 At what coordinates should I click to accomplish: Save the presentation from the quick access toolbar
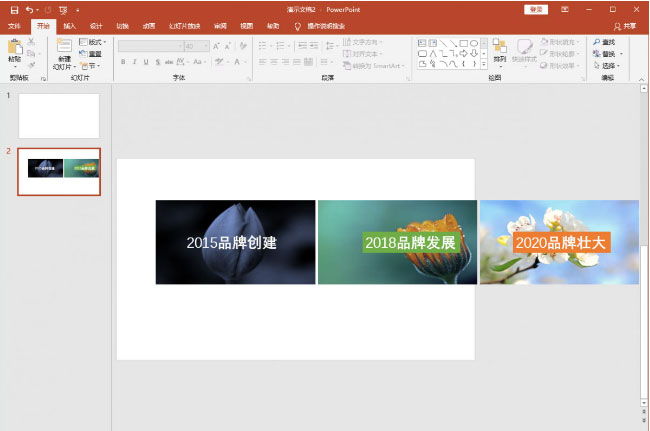pos(14,10)
